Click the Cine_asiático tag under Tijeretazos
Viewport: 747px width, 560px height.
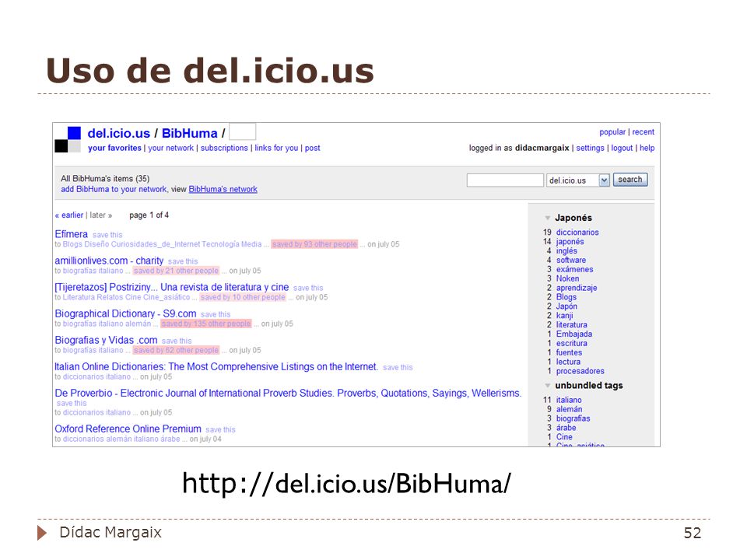tap(167, 297)
